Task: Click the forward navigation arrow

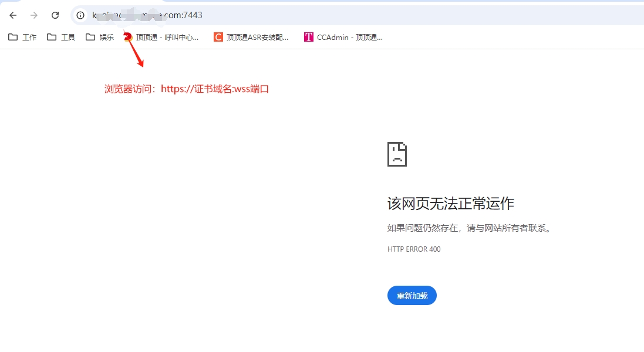Action: point(34,15)
